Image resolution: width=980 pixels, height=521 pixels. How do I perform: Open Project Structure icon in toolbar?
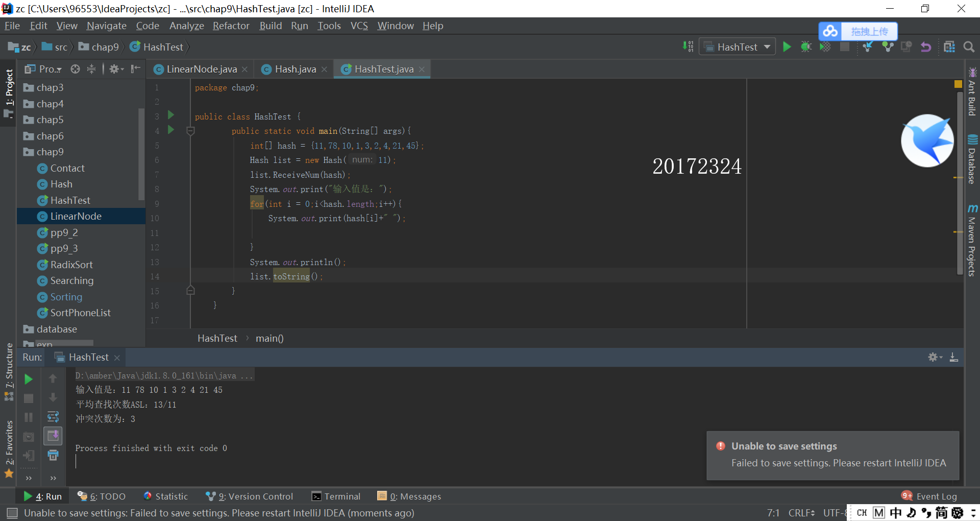pyautogui.click(x=949, y=47)
